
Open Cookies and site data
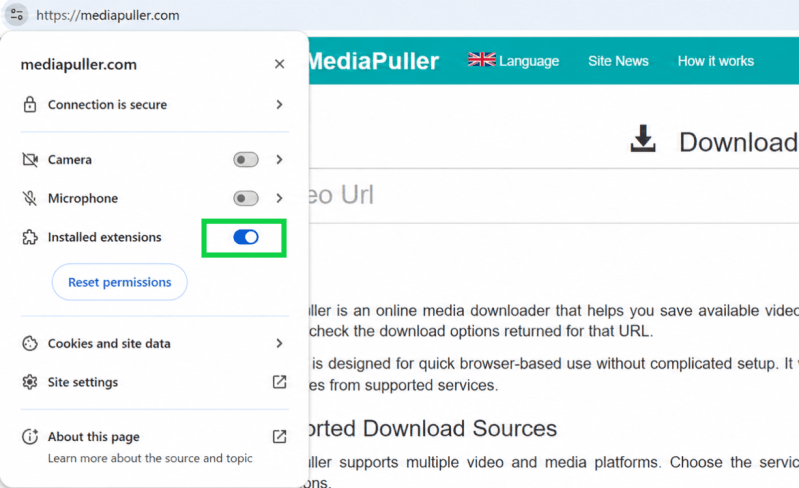coord(154,343)
